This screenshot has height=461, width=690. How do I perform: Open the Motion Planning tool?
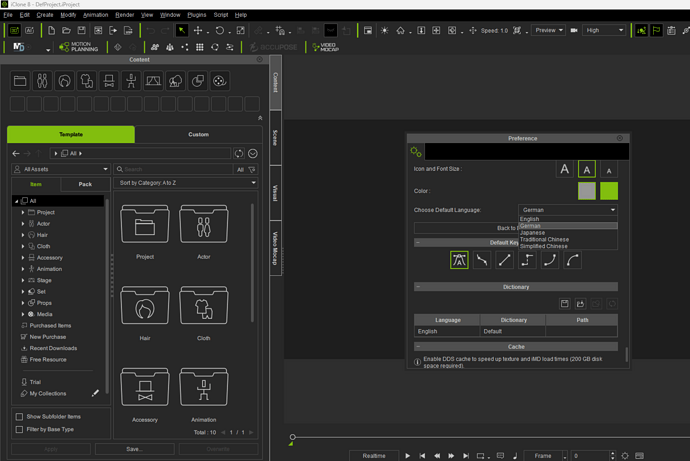[x=79, y=47]
